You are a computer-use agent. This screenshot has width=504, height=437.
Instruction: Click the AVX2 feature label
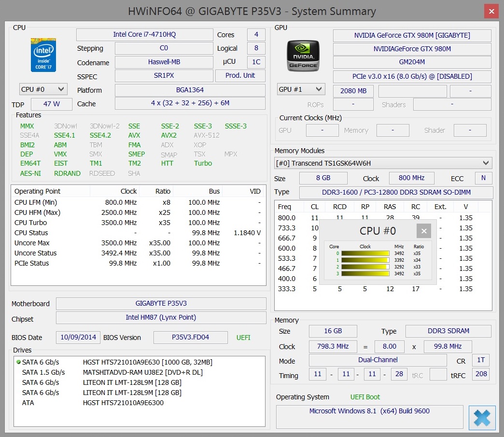point(169,135)
